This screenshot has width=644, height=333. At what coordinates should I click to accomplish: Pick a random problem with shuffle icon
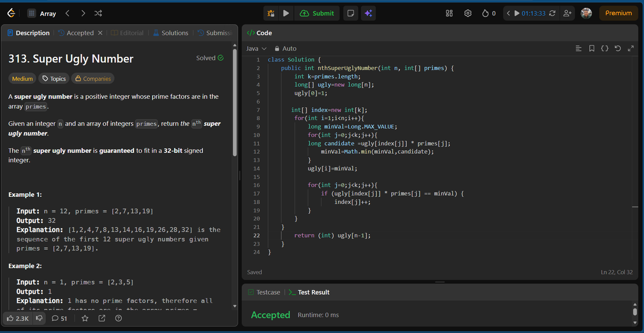(98, 13)
